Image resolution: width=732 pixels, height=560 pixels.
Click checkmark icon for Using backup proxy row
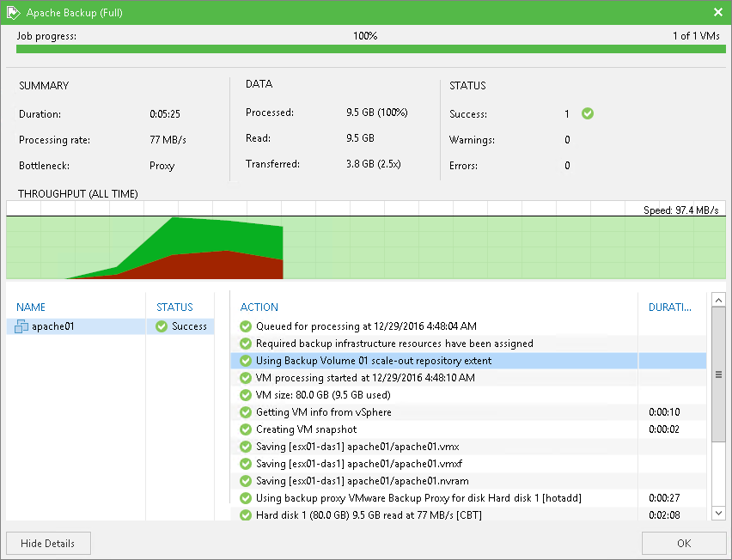click(x=246, y=498)
